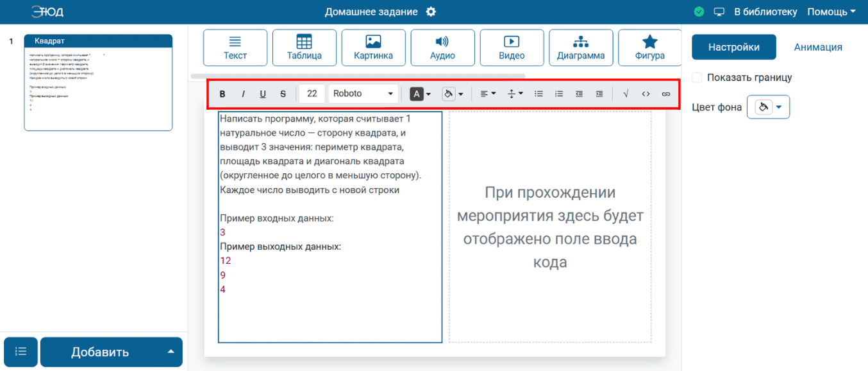The image size is (868, 371).
Task: Add a Картинка block
Action: [374, 47]
